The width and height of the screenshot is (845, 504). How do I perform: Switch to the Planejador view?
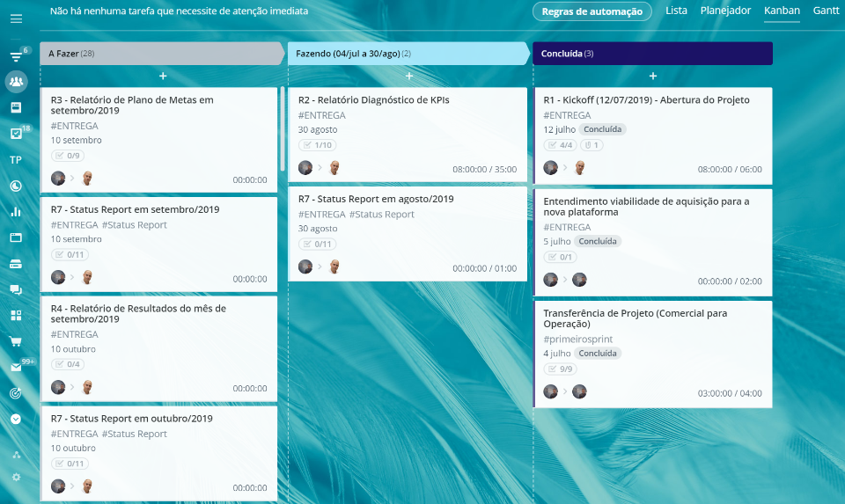(x=725, y=11)
